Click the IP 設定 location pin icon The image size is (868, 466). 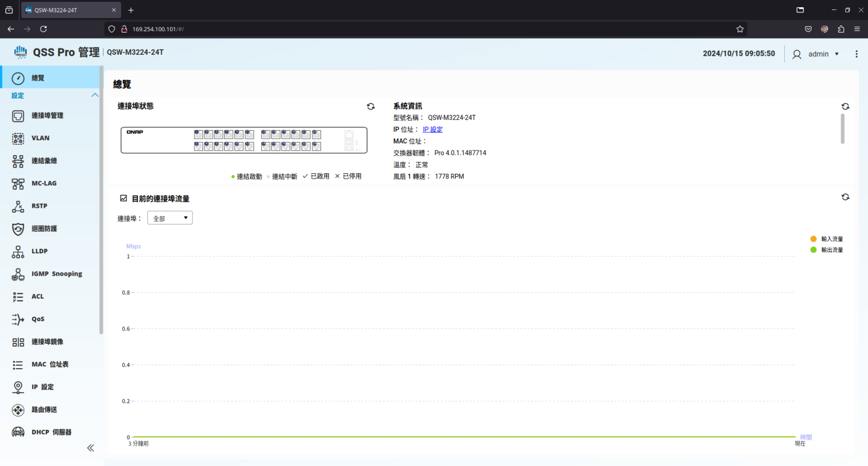click(x=18, y=387)
